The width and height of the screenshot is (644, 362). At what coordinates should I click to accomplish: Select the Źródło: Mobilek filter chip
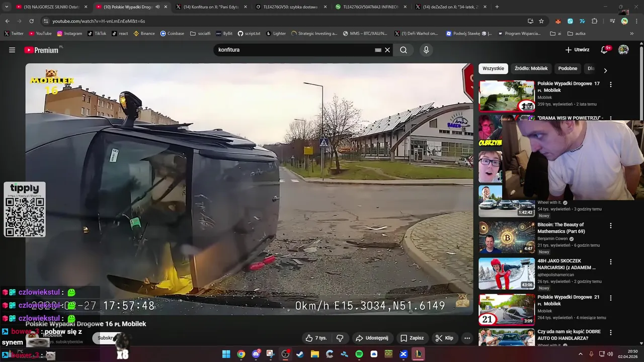531,68
